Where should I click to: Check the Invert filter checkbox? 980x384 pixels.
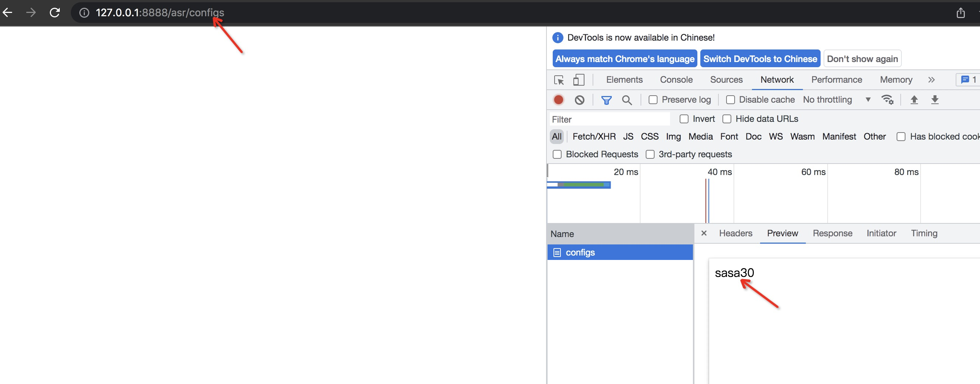coord(684,119)
